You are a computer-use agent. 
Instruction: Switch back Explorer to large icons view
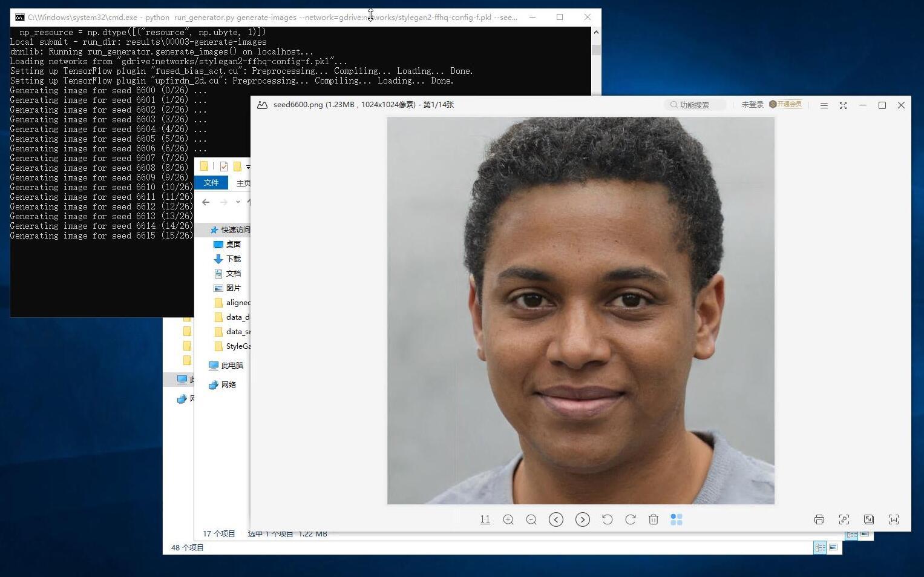pos(833,547)
